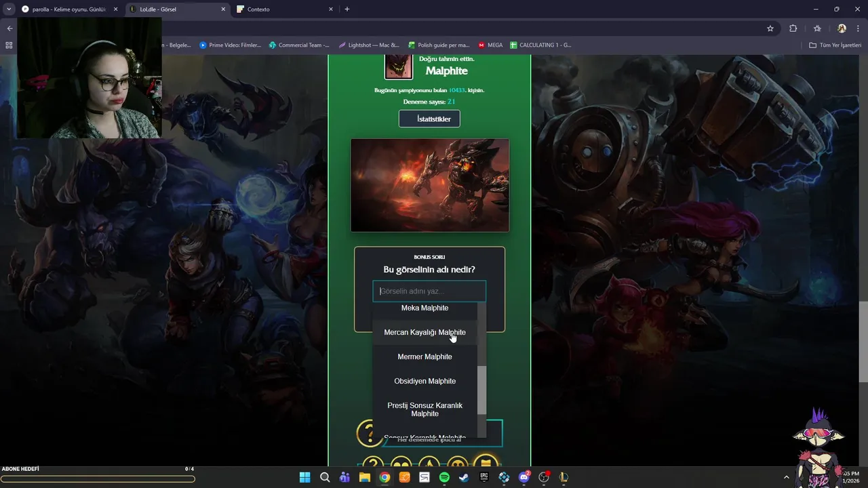Click the Malphite splash art image
This screenshot has height=488, width=868.
click(429, 185)
